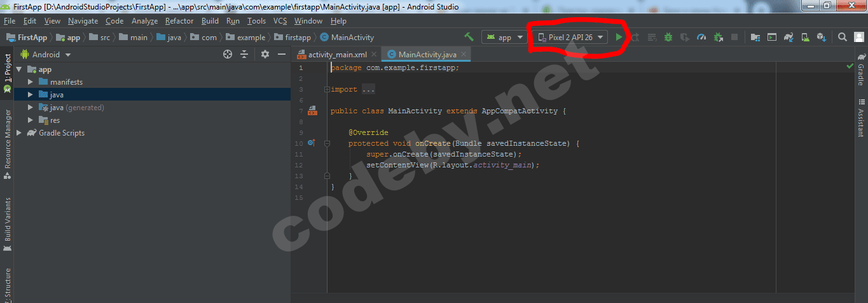The image size is (868, 303).
Task: Open the Edit menu
Action: [30, 21]
